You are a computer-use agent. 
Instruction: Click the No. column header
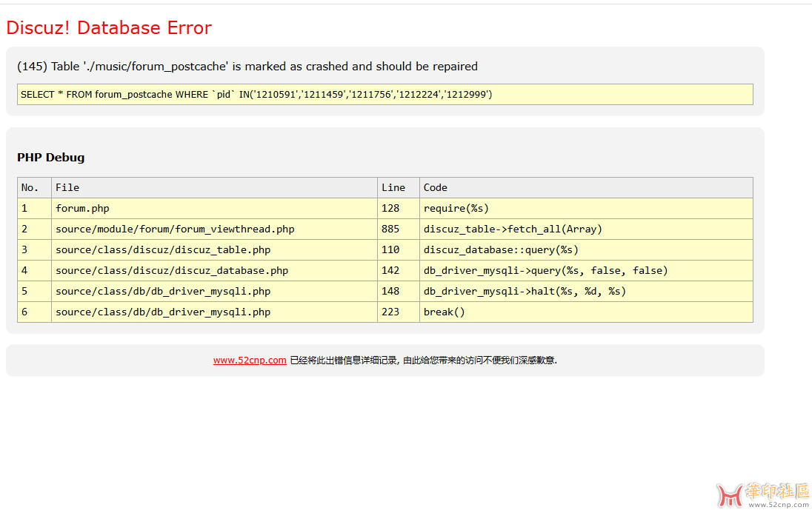tap(34, 188)
